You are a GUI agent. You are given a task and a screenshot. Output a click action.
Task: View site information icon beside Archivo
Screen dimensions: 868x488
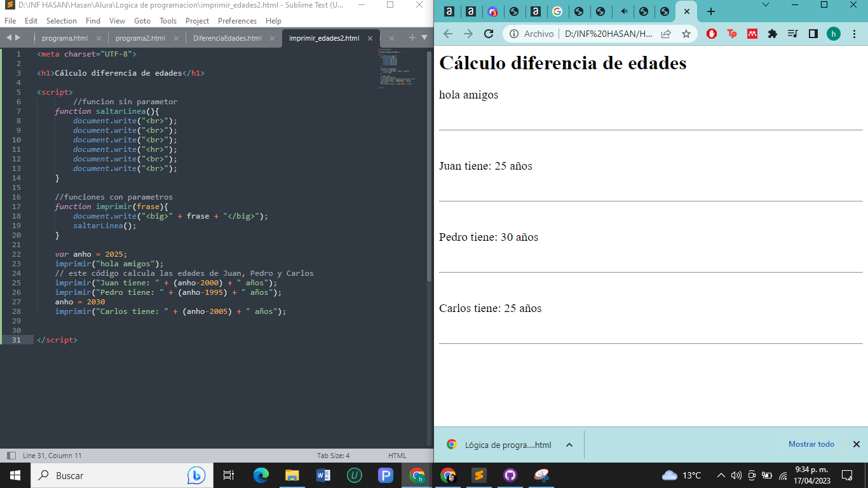coord(514,34)
